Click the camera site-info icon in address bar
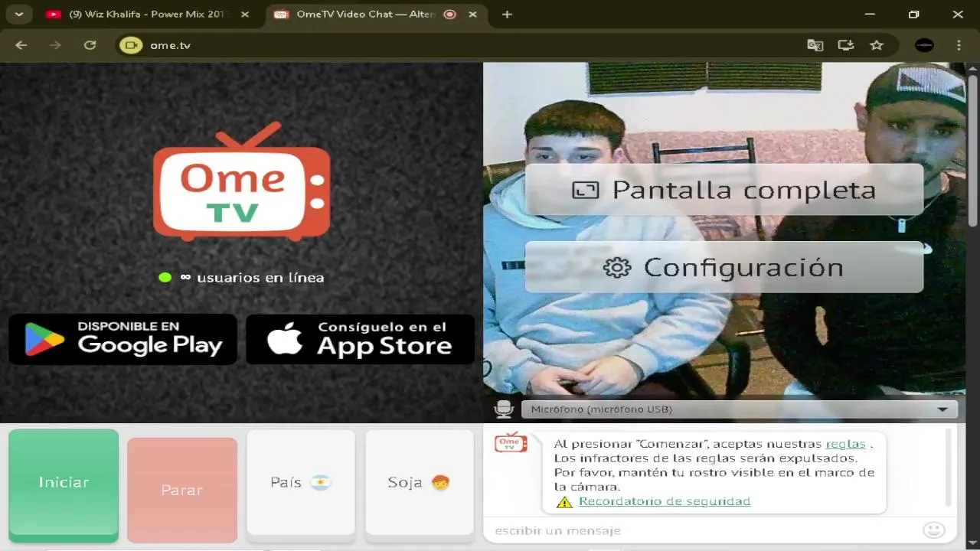980x551 pixels. [x=131, y=45]
